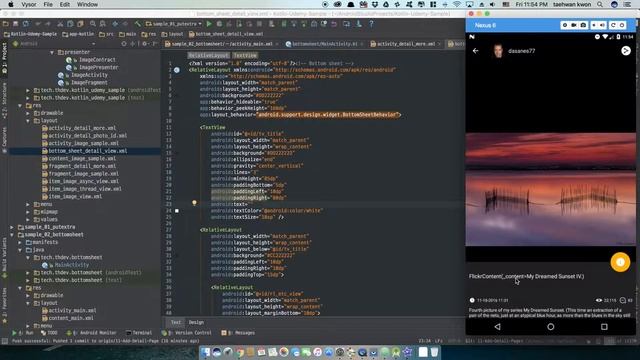The height and width of the screenshot is (360, 640).
Task: Tap the sunset photo in phone app
Action: pyautogui.click(x=551, y=189)
